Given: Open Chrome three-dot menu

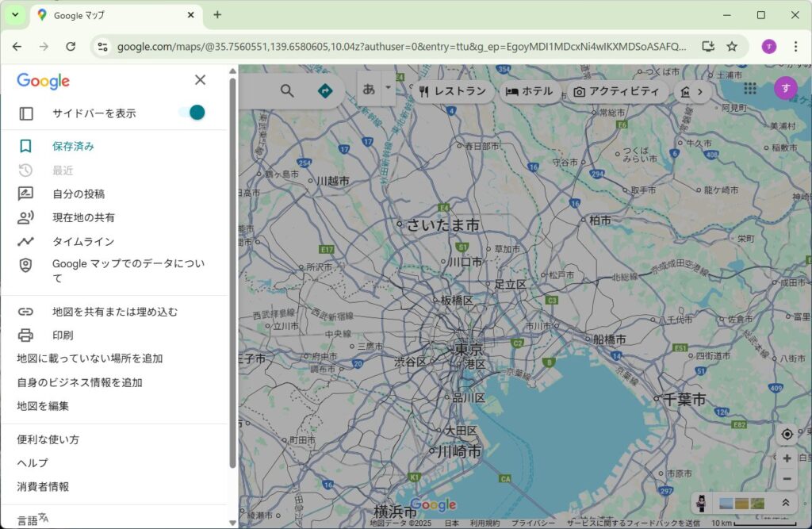Looking at the screenshot, I should tap(795, 47).
